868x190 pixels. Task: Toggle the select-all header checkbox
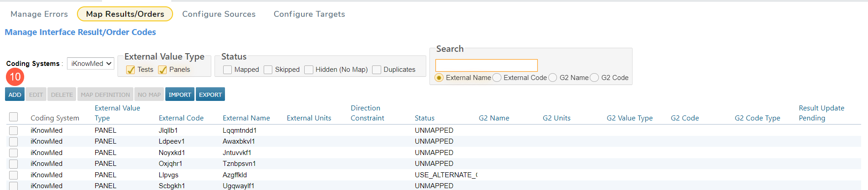pos(14,117)
